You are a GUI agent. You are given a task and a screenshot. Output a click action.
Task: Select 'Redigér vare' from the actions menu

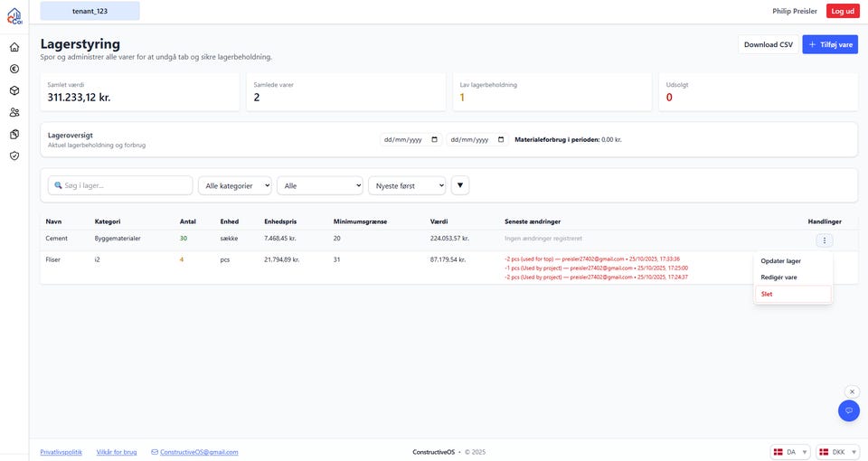coord(779,278)
